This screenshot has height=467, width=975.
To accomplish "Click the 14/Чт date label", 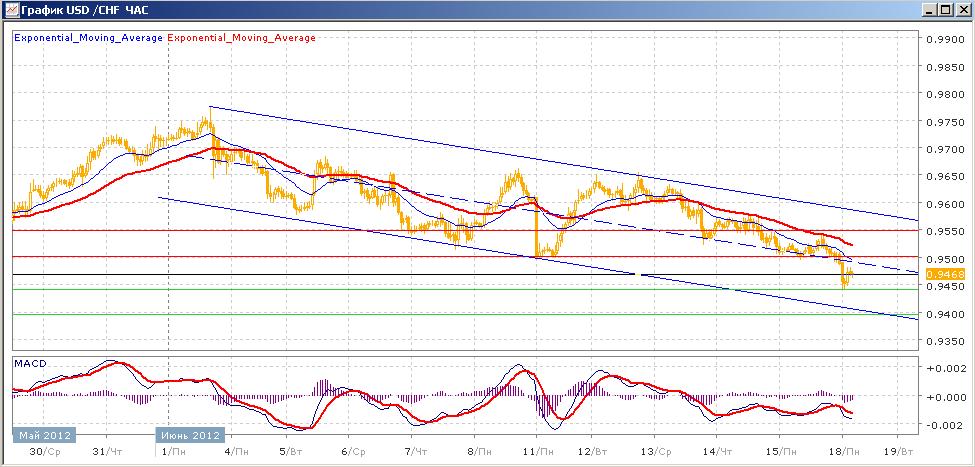I will pyautogui.click(x=720, y=450).
